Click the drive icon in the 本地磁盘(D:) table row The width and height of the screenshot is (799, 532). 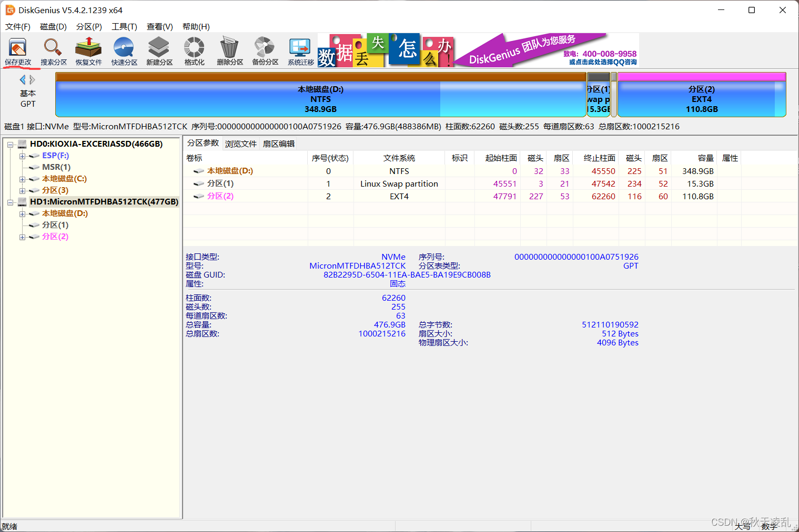(x=199, y=171)
